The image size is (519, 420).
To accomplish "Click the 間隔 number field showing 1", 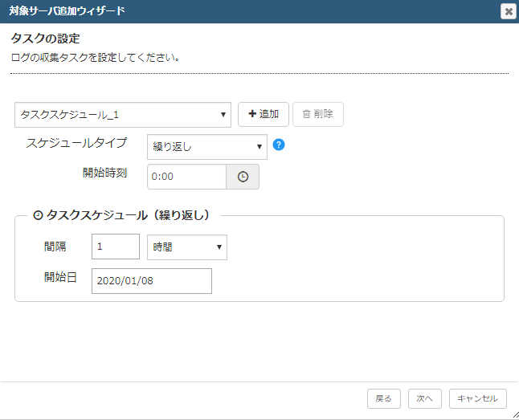I will click(x=116, y=247).
